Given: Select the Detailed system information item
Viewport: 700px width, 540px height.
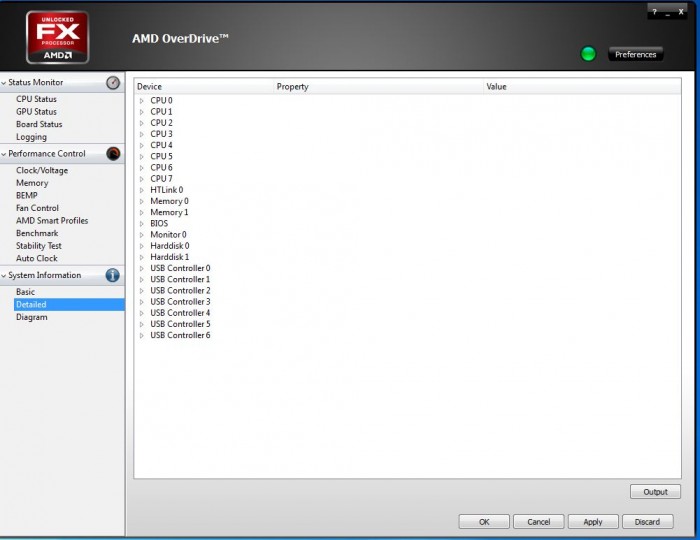Looking at the screenshot, I should click(x=69, y=304).
